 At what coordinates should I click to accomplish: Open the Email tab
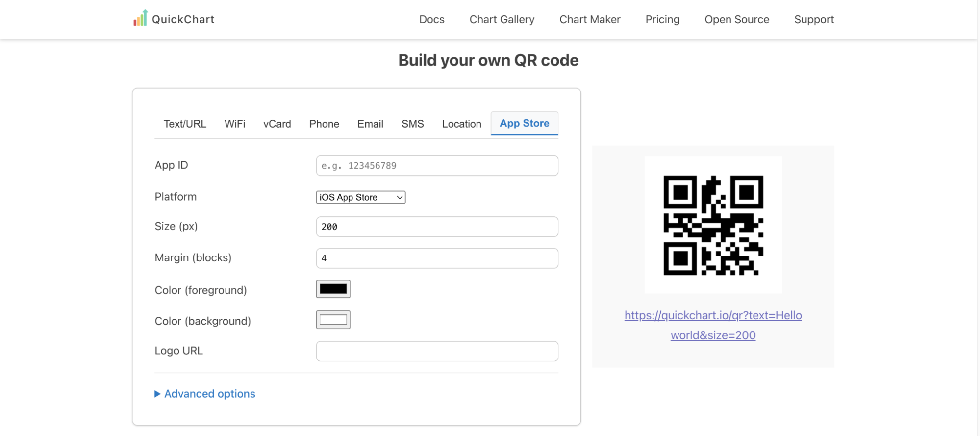370,124
